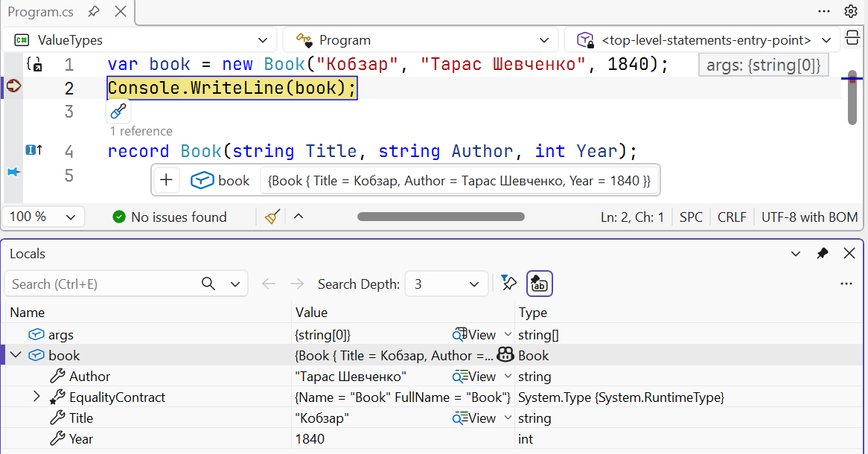
Task: Open the Program type dropdown
Action: [422, 40]
